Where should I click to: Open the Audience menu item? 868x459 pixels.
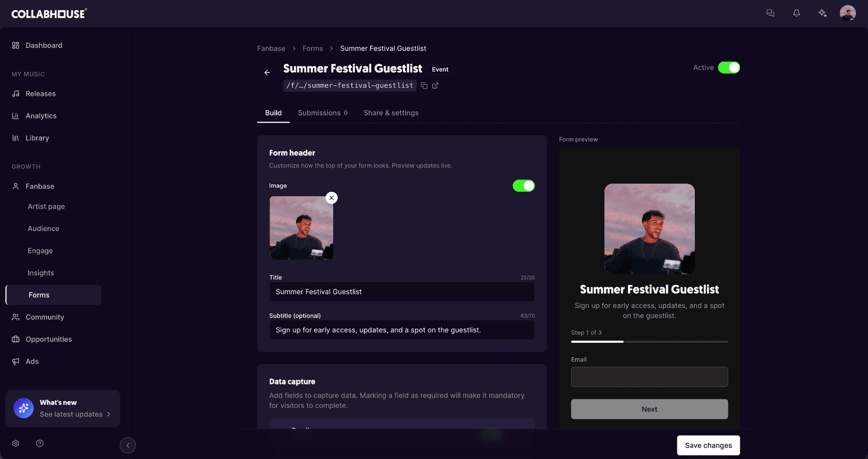coord(43,229)
